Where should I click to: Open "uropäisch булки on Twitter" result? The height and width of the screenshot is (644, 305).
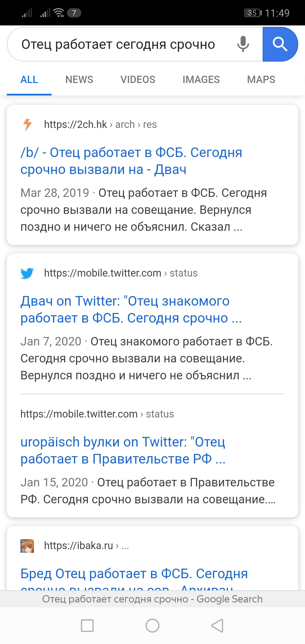(123, 451)
